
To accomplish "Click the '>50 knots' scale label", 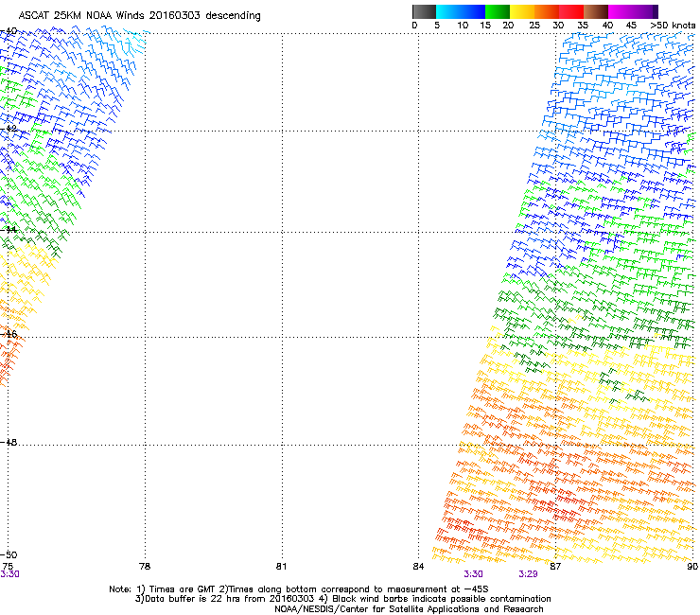I will click(x=673, y=26).
